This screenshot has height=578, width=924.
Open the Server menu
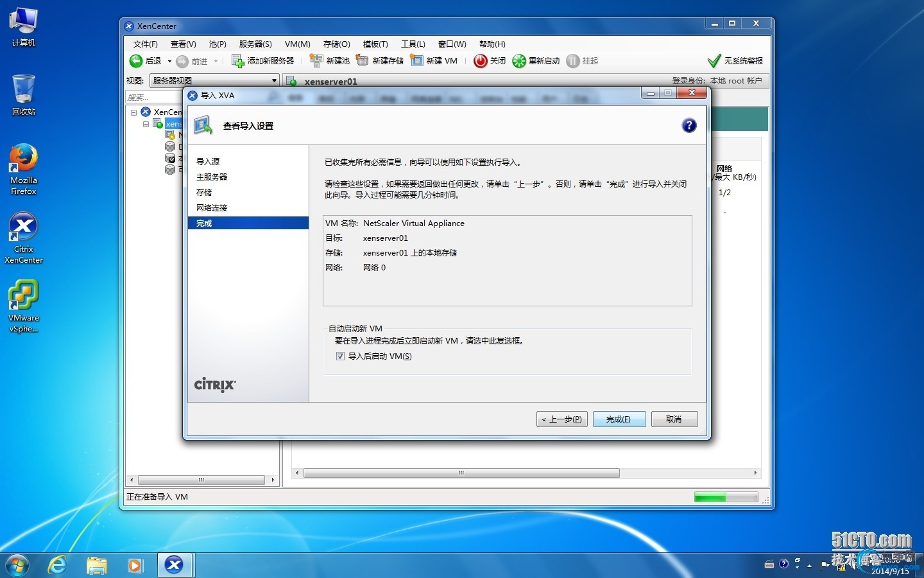coord(255,44)
